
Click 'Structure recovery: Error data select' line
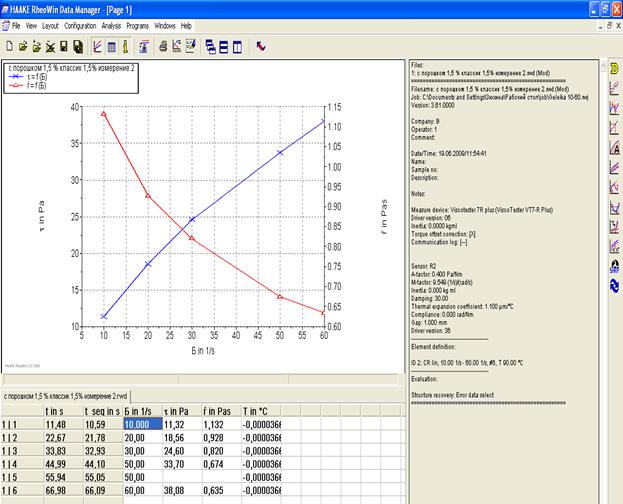tap(452, 395)
